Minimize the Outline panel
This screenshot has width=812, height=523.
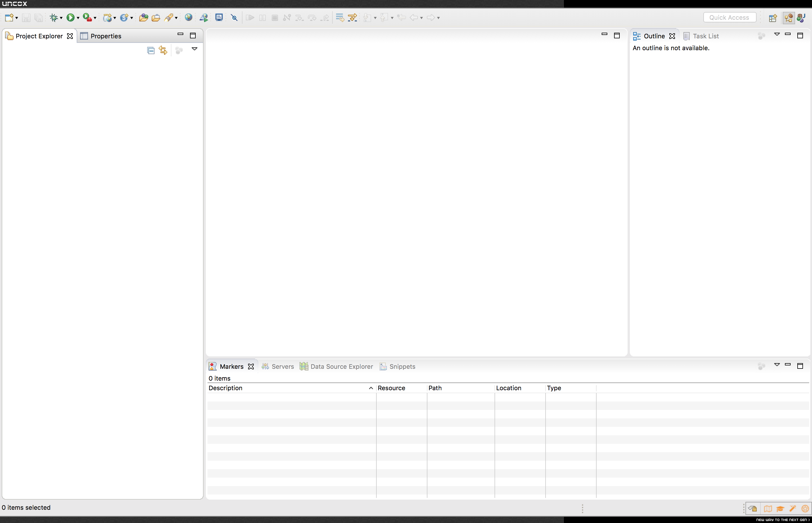click(x=788, y=34)
